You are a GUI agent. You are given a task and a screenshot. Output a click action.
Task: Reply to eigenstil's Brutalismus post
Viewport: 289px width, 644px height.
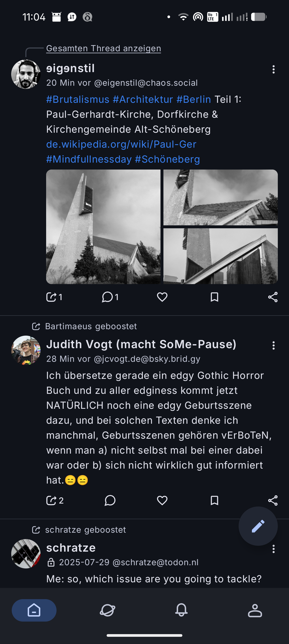pos(107,297)
